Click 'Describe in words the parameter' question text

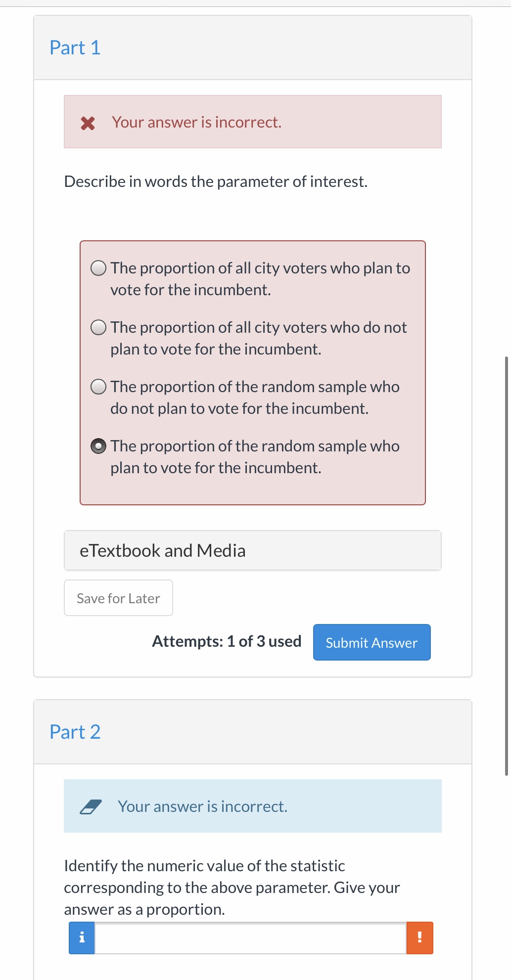(216, 181)
